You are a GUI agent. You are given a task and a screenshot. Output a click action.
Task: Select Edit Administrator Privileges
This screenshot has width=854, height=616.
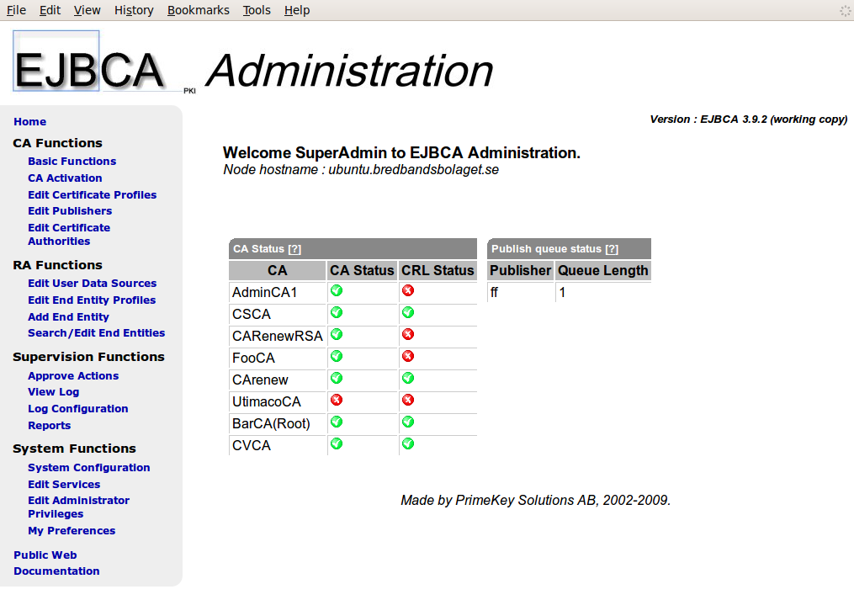[78, 507]
